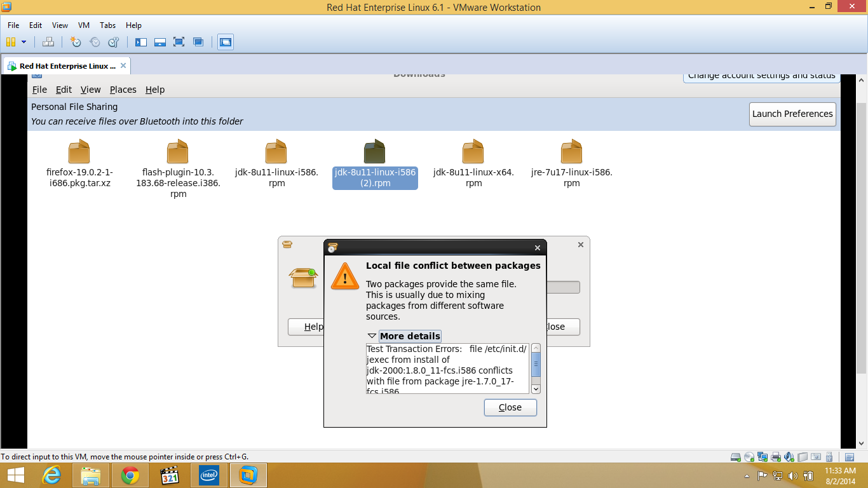Viewport: 868px width, 488px height.
Task: Click Launch Preferences button
Action: (792, 114)
